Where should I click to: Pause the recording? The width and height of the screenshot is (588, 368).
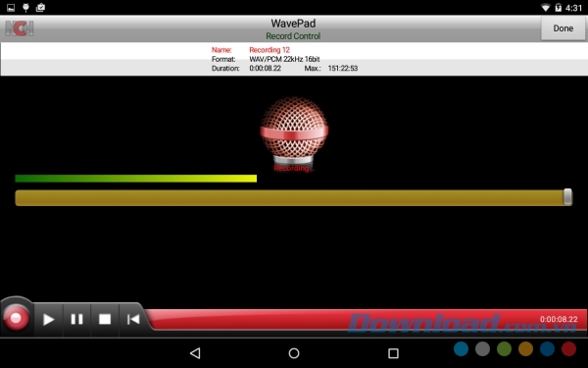pos(76,319)
